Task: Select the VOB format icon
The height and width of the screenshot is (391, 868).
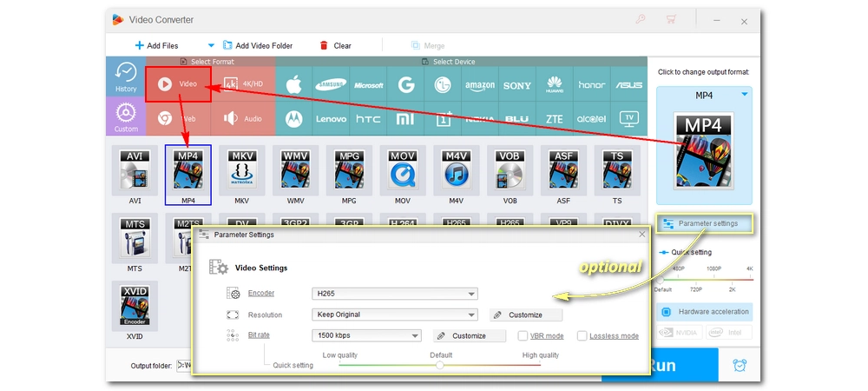Action: pos(510,170)
